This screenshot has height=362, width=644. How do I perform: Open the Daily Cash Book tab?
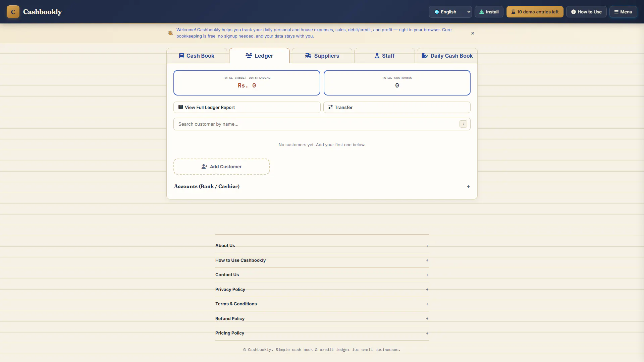447,56
